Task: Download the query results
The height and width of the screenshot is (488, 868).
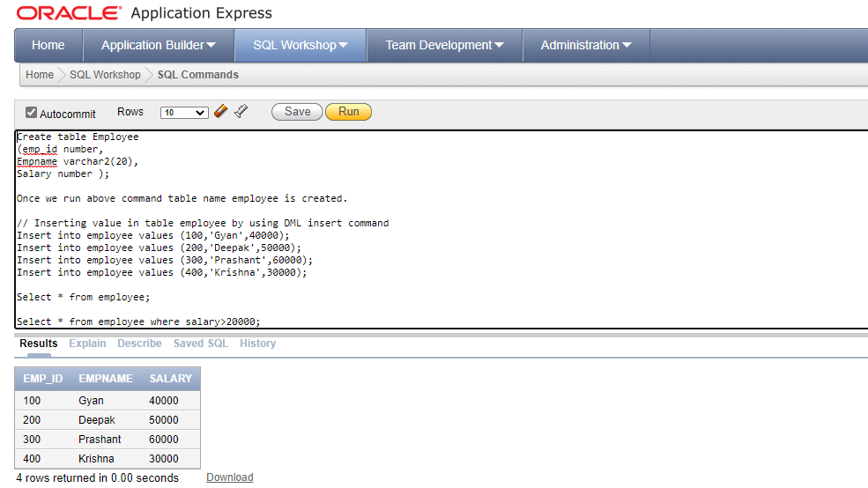Action: 230,477
